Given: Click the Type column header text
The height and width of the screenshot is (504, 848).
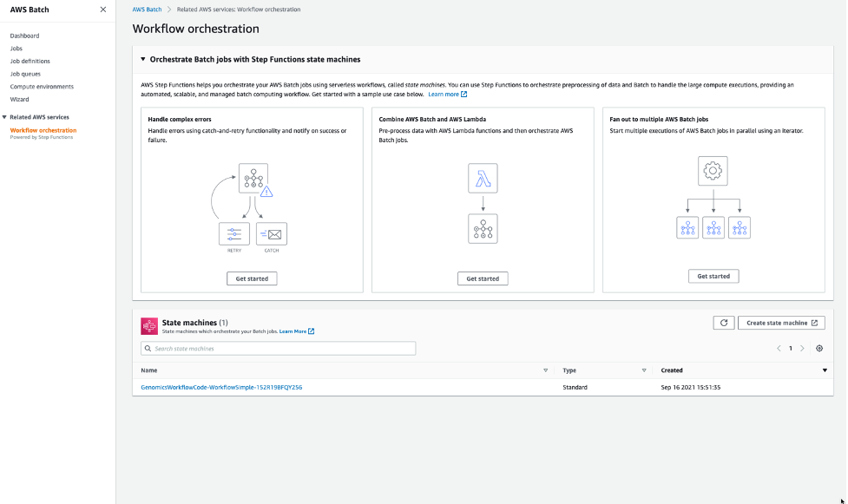Looking at the screenshot, I should (569, 370).
